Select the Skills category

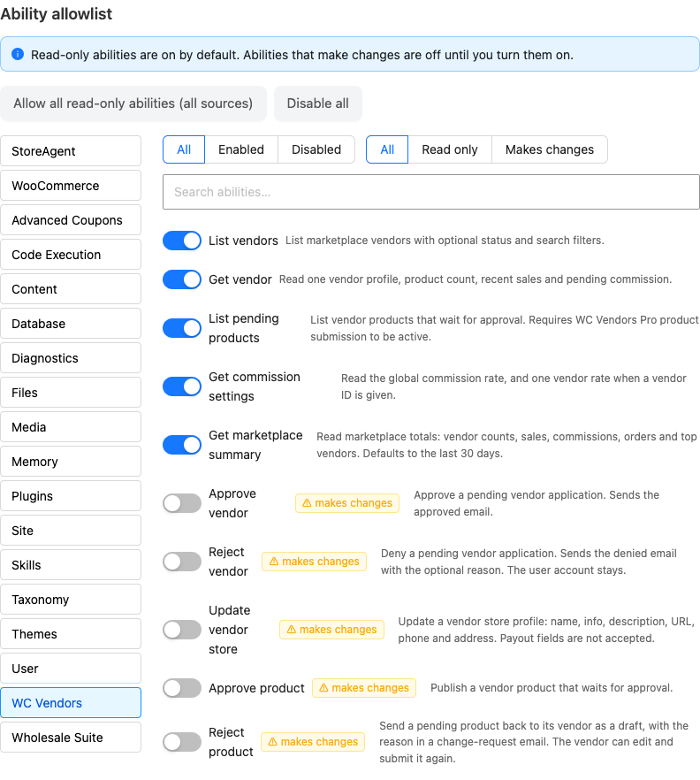(71, 565)
